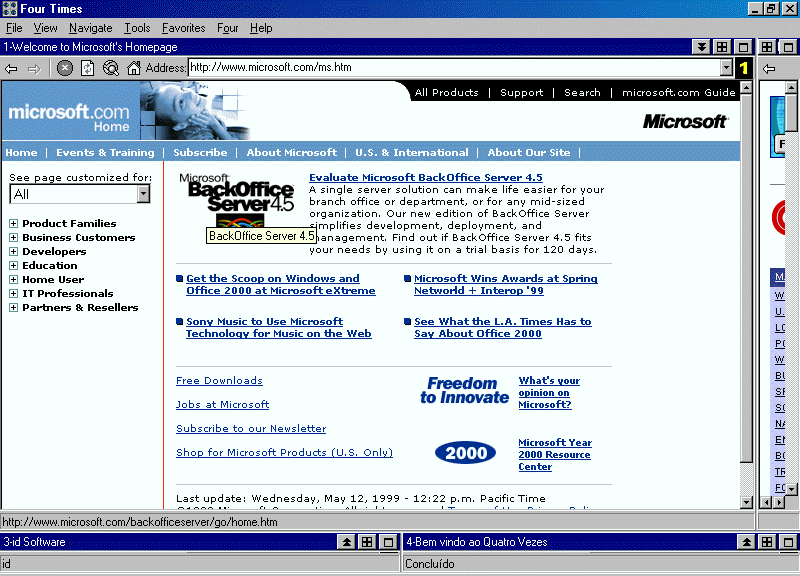Screen dimensions: 800x576
Task: Click the top-right pane's horizontal scroll right arrow
Action: (x=779, y=503)
